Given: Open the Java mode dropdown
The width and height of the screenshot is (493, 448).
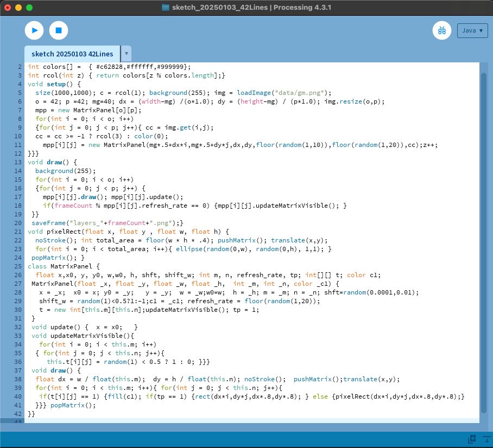Looking at the screenshot, I should [x=472, y=30].
